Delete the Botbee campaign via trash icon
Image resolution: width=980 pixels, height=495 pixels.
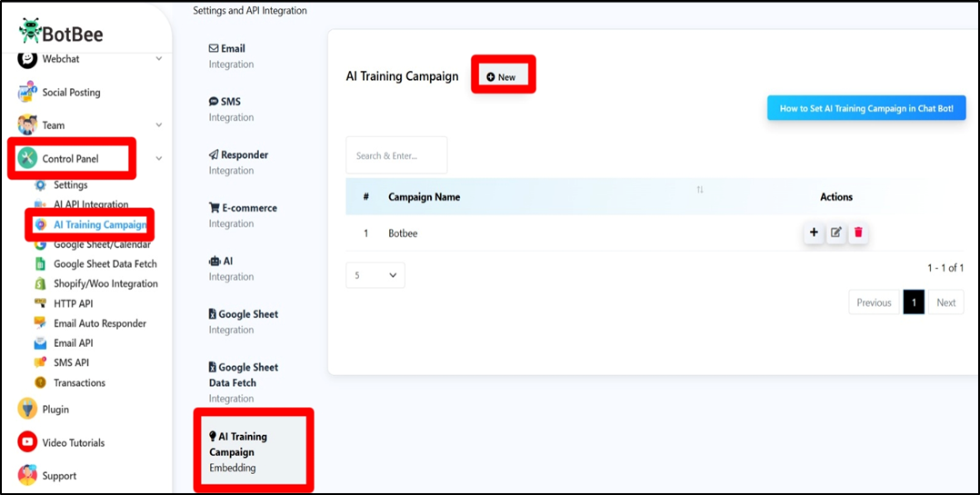tap(859, 233)
